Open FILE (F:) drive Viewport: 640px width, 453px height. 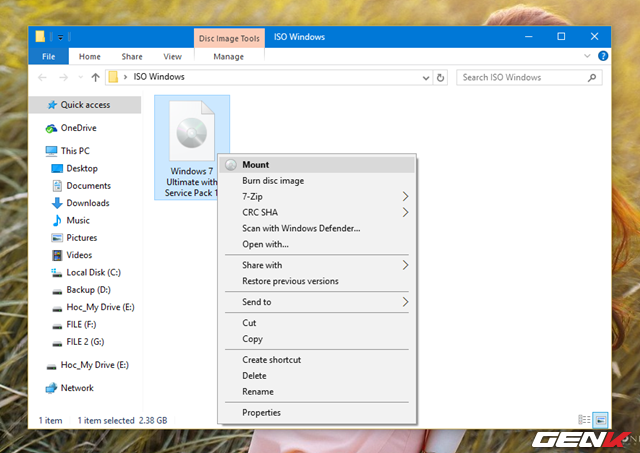tap(81, 324)
